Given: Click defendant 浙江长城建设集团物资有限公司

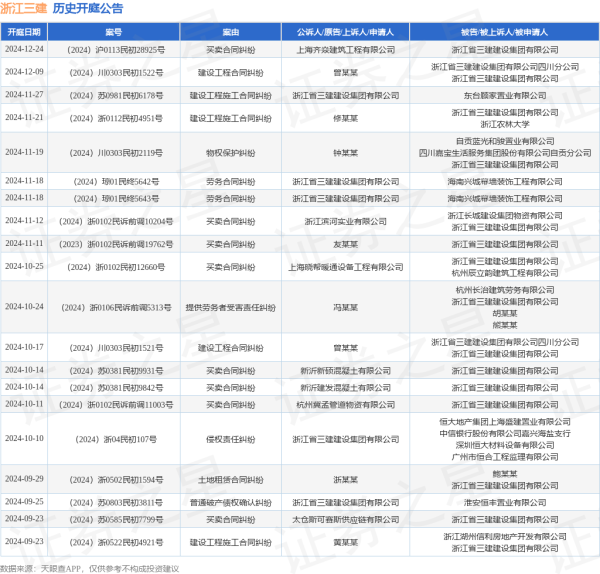Looking at the screenshot, I should tap(505, 215).
